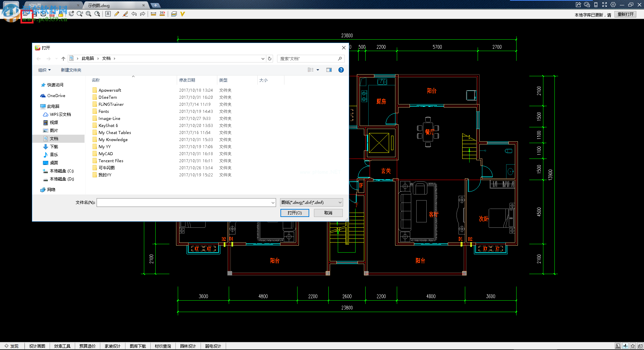This screenshot has width=644, height=350.
Task: Click the zoom previous magnifier icon
Action: [x=97, y=14]
